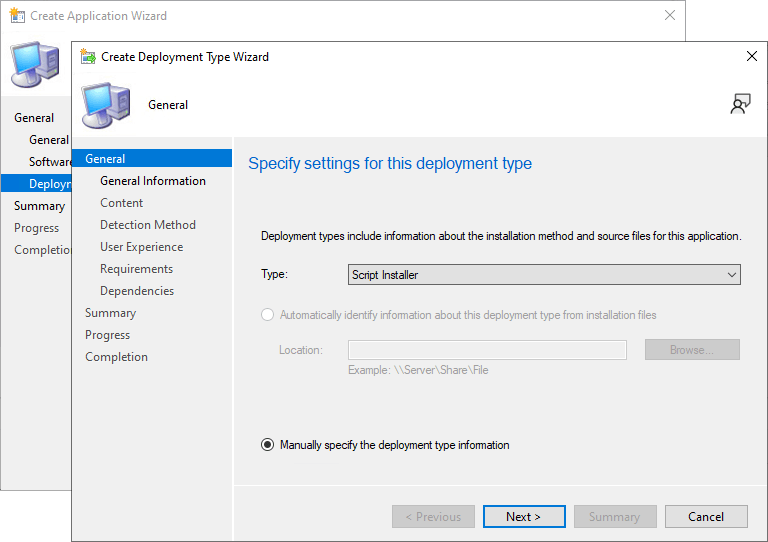Click the 'Location:' label
Viewport: 768px width, 542px height.
[301, 350]
